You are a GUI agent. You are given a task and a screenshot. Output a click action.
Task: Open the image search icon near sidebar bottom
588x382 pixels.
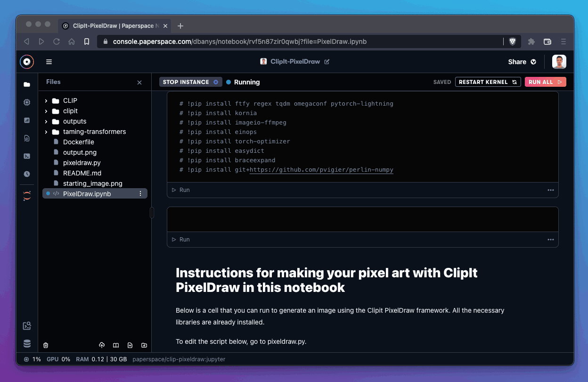(27, 326)
